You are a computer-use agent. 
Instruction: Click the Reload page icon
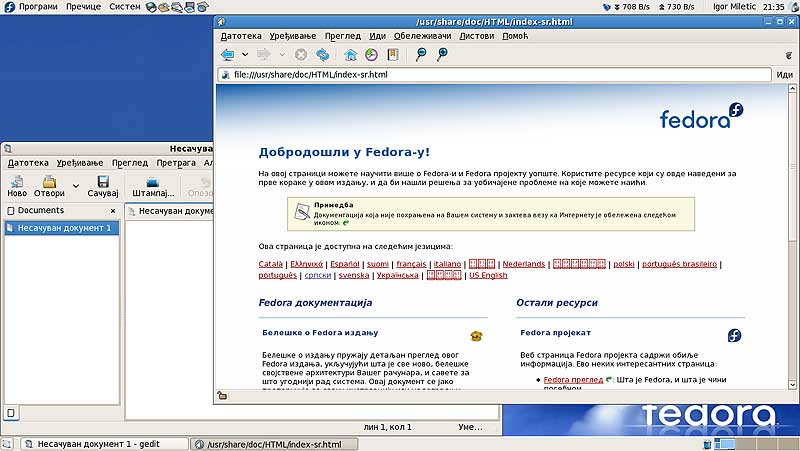coord(322,55)
